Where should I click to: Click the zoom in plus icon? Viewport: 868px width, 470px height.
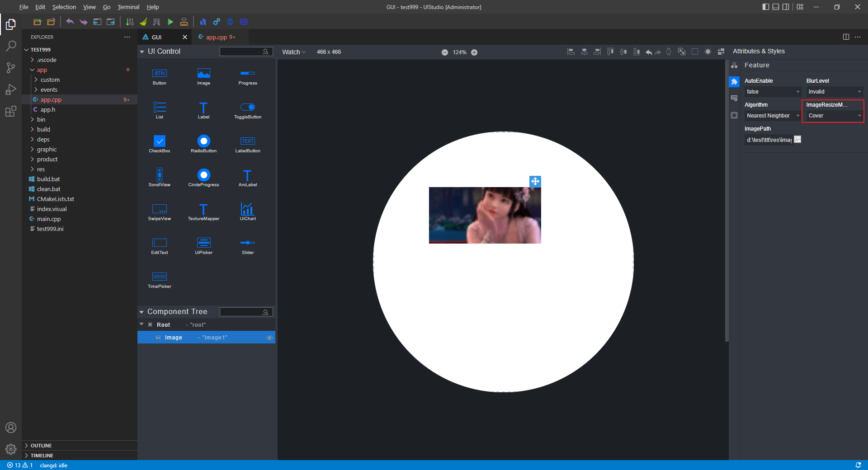pyautogui.click(x=474, y=52)
